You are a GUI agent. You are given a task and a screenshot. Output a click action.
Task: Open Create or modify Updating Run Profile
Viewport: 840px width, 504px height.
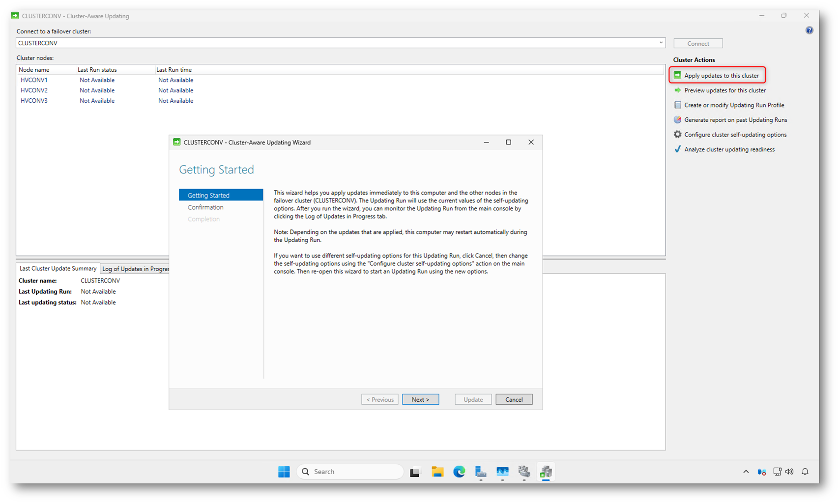[x=734, y=105]
